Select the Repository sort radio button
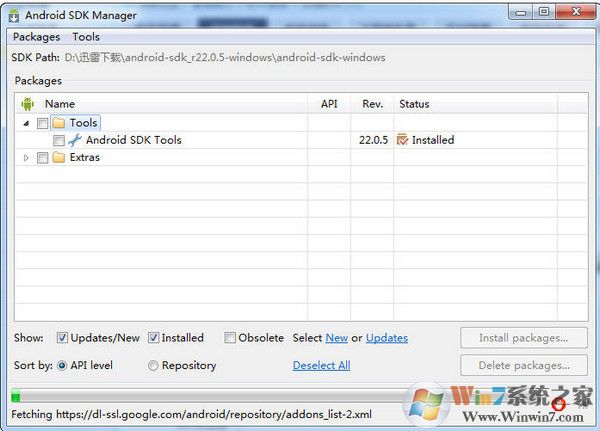 tap(153, 366)
